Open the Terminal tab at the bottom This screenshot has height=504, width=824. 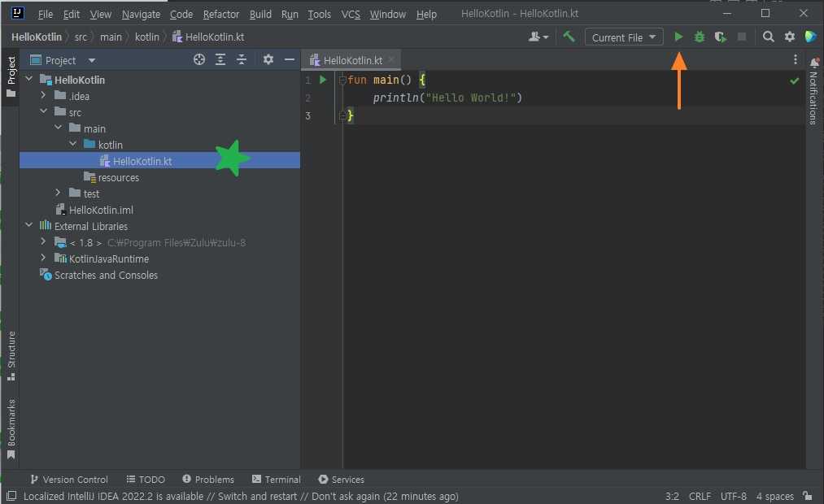pyautogui.click(x=277, y=480)
